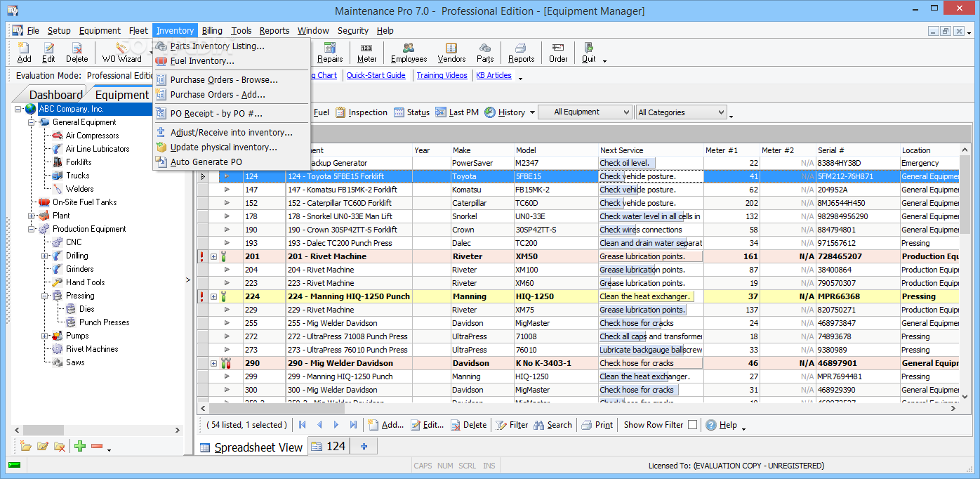The width and height of the screenshot is (980, 479).
Task: Expand row 201 Rivet Machine
Action: click(x=213, y=256)
